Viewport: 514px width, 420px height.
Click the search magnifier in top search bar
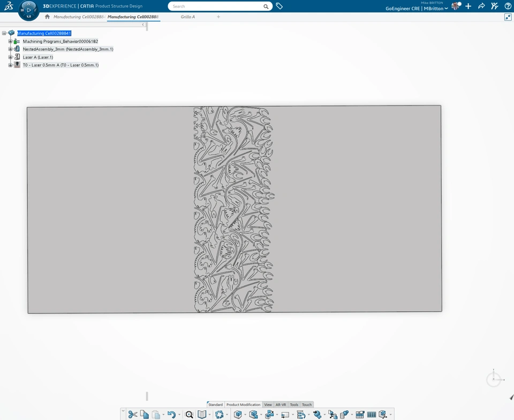coord(266,6)
